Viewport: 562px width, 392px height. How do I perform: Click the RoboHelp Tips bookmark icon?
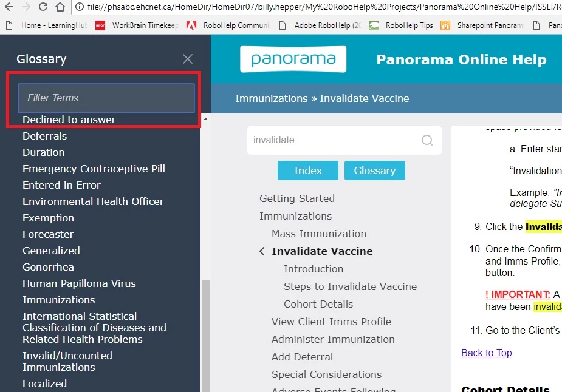374,25
